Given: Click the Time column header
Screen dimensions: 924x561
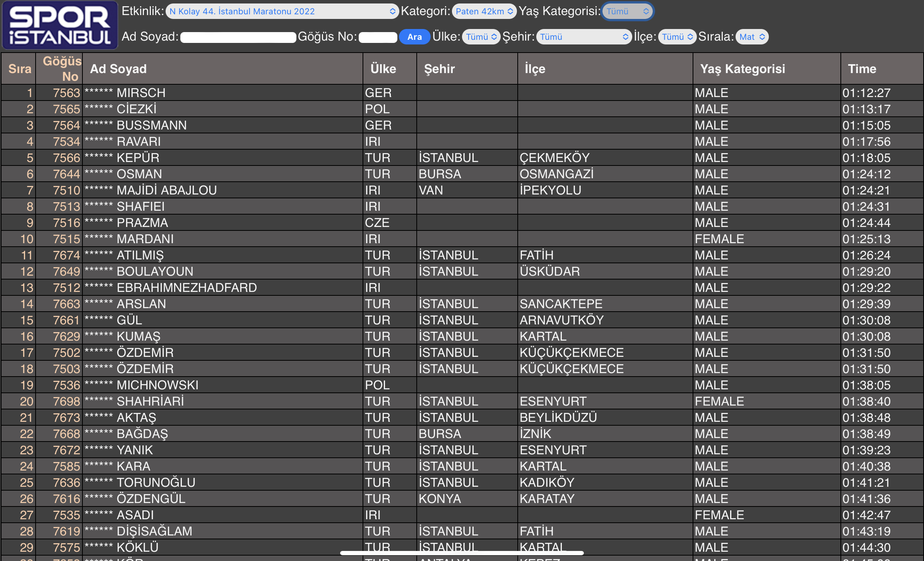Looking at the screenshot, I should 882,69.
